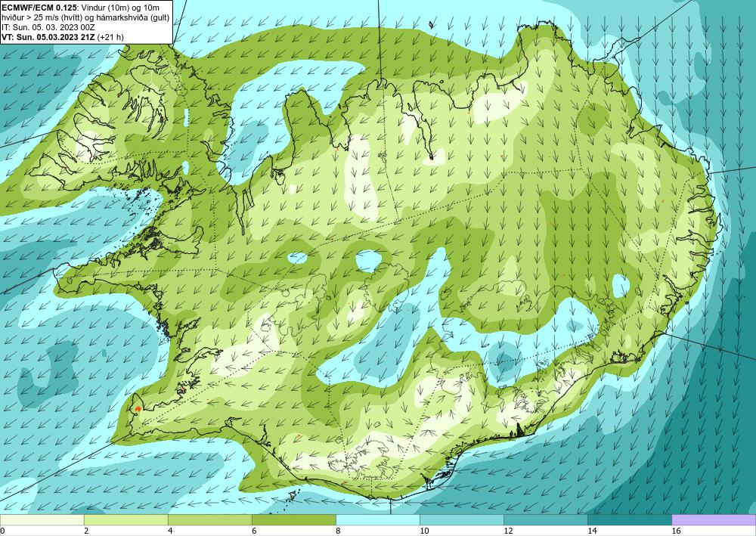
Task: Click legend scale value 2
Action: pos(85,531)
